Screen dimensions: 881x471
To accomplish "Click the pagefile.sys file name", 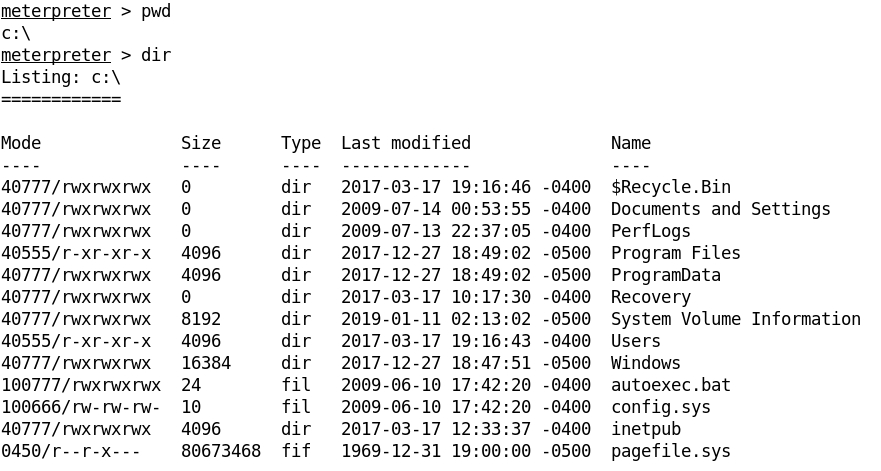I will tap(670, 451).
